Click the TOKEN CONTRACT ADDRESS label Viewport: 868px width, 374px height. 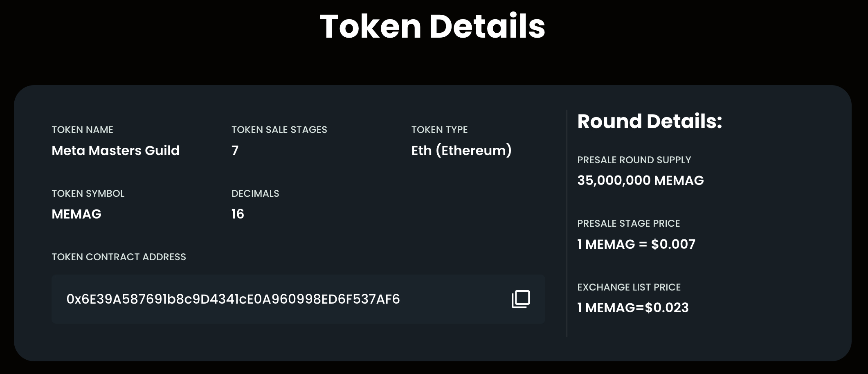pos(119,257)
